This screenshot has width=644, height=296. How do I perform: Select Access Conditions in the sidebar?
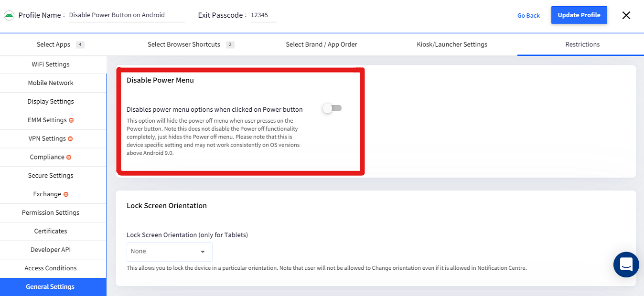pyautogui.click(x=53, y=268)
